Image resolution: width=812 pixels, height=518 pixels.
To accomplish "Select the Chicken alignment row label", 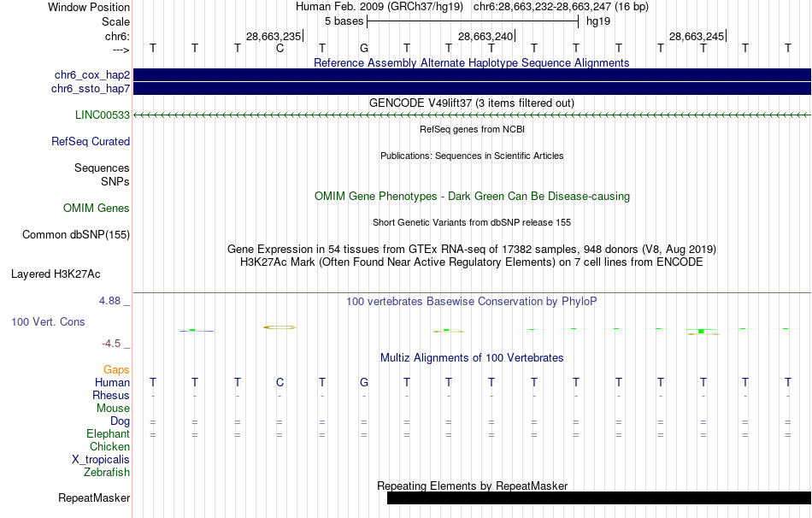I will (x=109, y=446).
